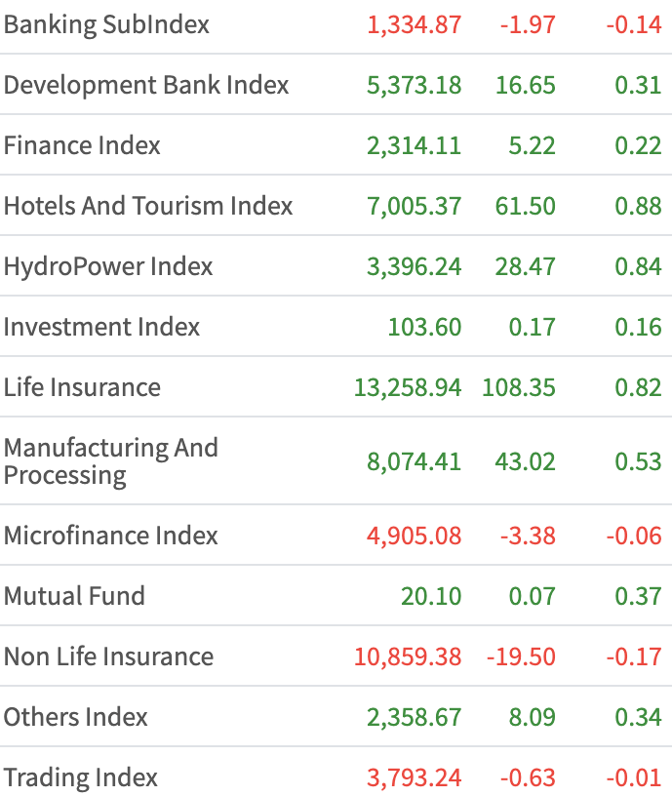This screenshot has height=796, width=672.
Task: Select the Others Index row
Action: [76, 717]
